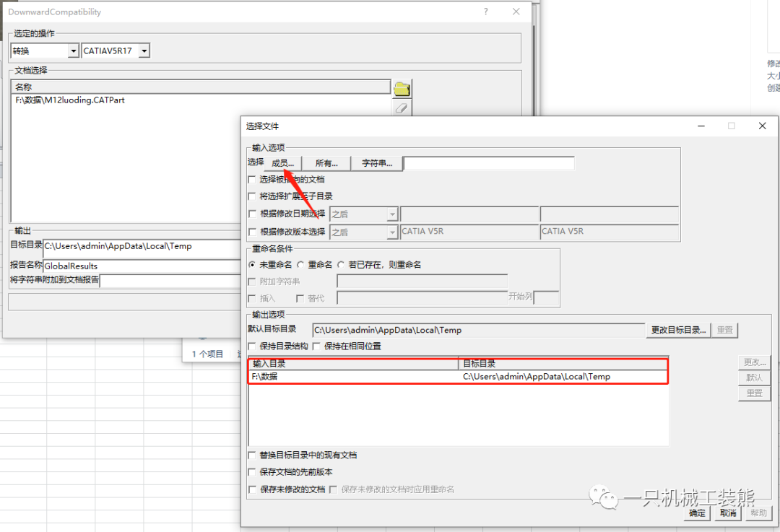Image resolution: width=780 pixels, height=532 pixels.
Task: Close the 选择文件 dialog with X
Action: (x=762, y=126)
